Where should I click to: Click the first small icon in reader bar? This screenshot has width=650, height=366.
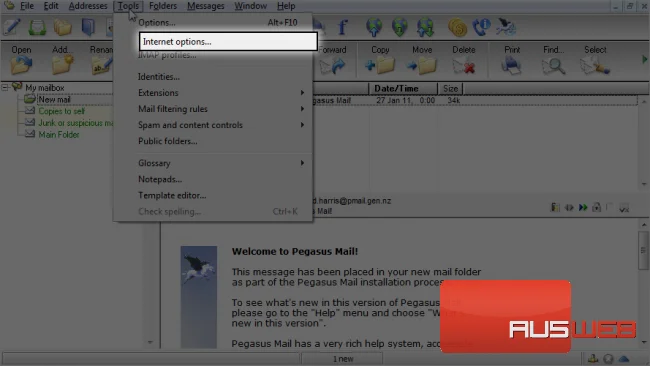pyautogui.click(x=555, y=207)
